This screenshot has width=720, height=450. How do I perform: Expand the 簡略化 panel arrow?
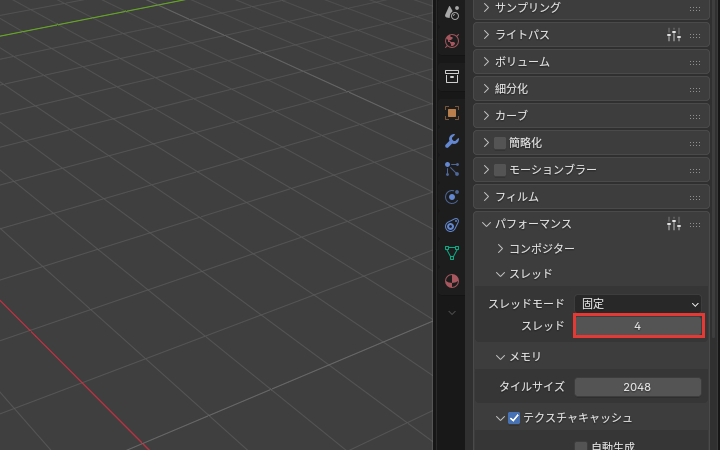486,142
